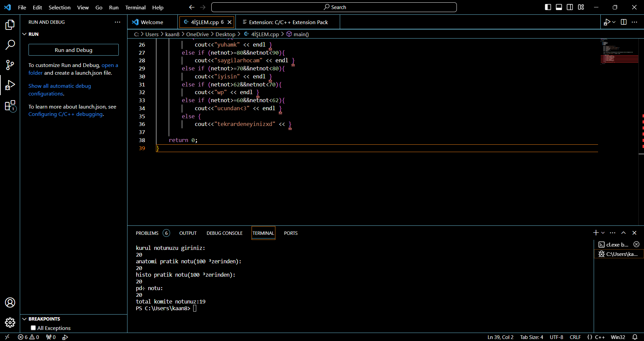This screenshot has width=644, height=341.
Task: Open the Configuring C/C++ debugging link
Action: 65,114
